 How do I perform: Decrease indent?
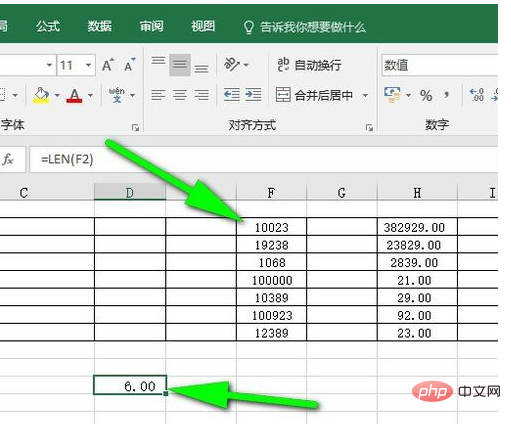point(231,95)
